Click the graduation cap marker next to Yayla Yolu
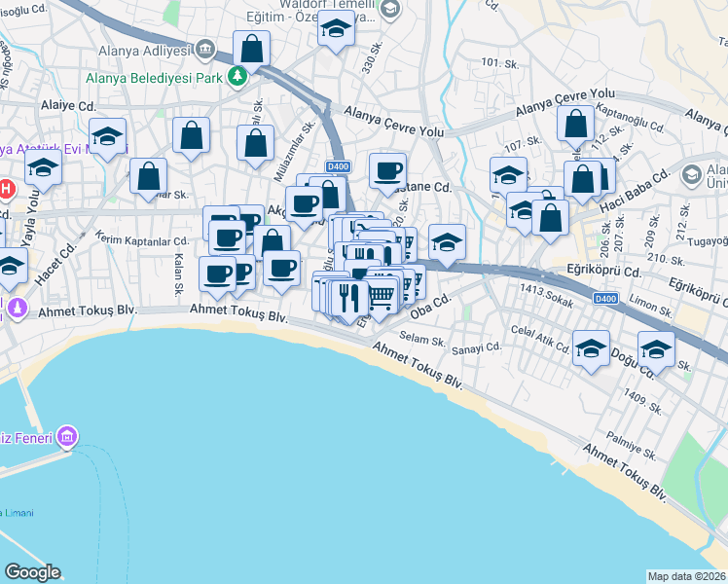728x584 pixels. 43,168
